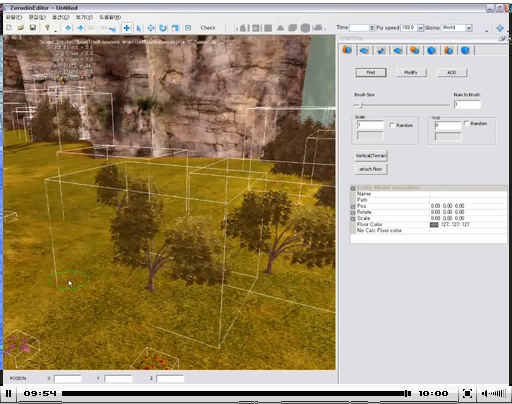Toggle the Random checkbox under Scale

[x=392, y=125]
